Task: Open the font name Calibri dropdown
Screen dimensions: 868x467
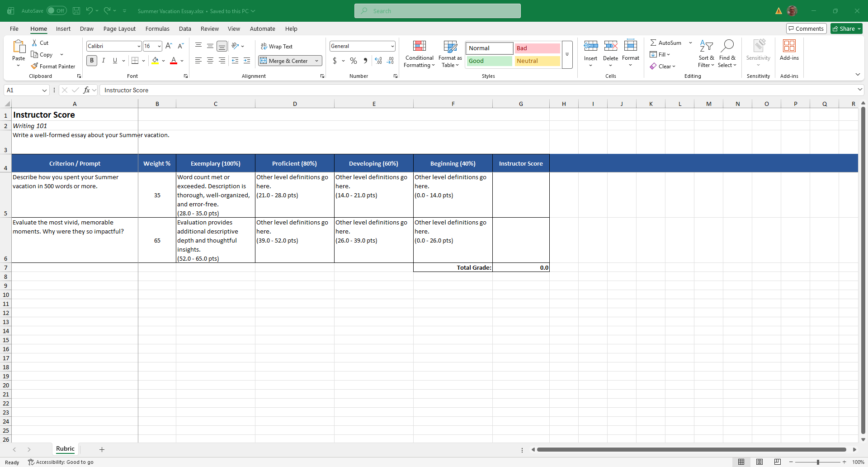Action: [x=139, y=46]
